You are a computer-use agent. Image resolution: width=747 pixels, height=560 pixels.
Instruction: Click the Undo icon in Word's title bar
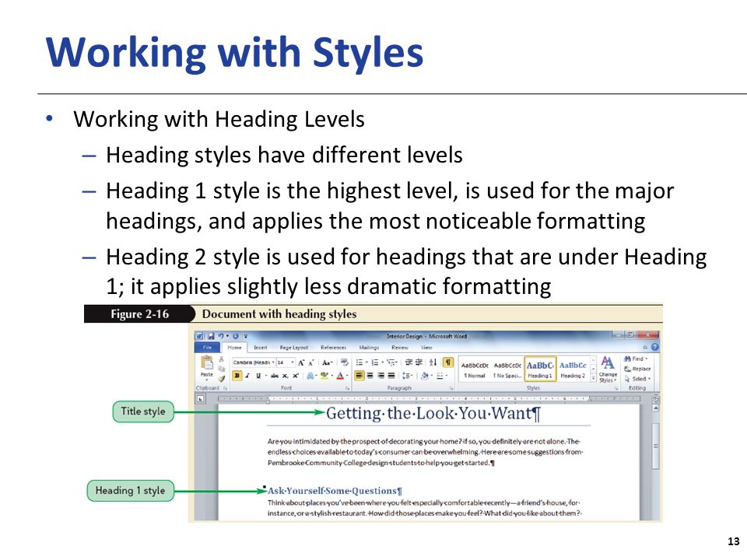[x=222, y=336]
